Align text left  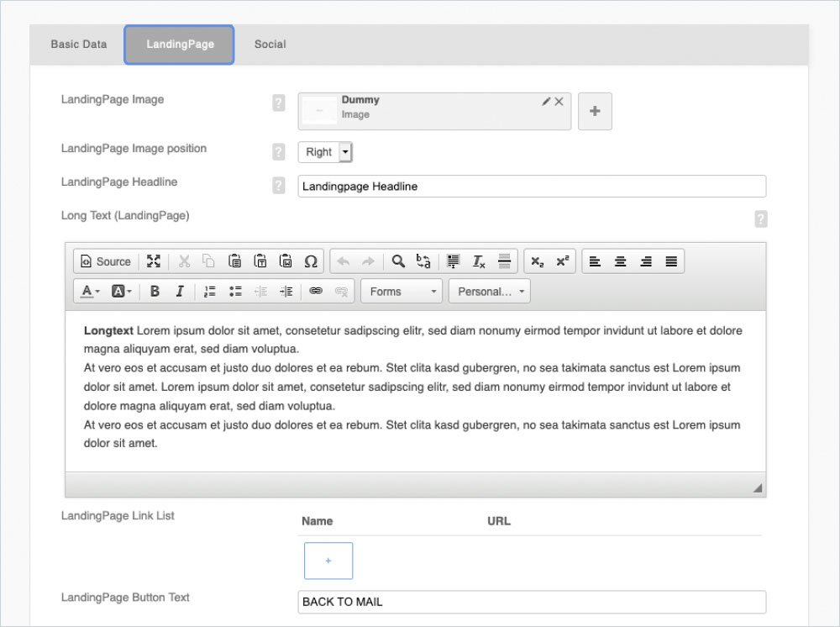click(x=595, y=261)
